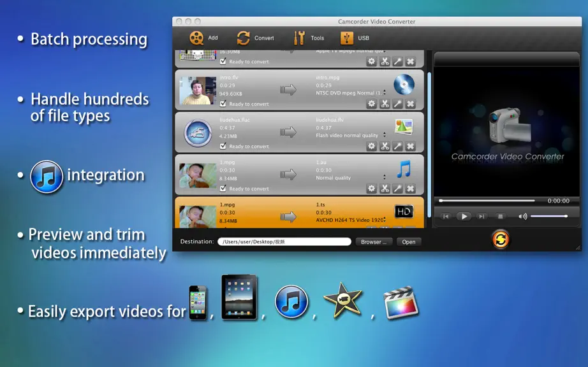Mute audio via the speaker icon

coord(522,216)
